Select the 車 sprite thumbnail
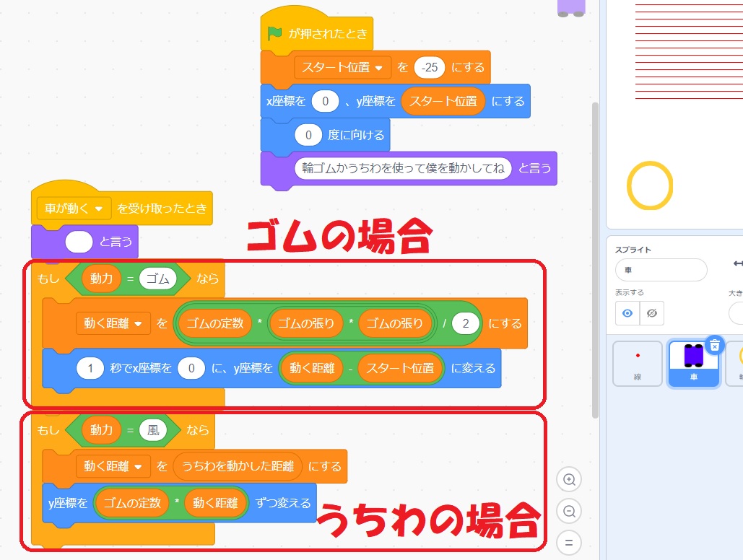 [693, 364]
